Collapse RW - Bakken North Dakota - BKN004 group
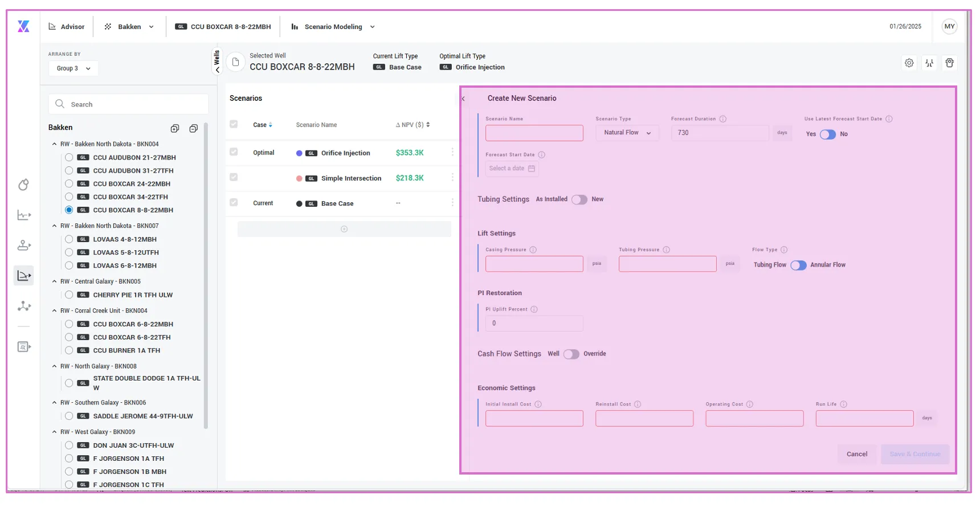 coord(55,144)
